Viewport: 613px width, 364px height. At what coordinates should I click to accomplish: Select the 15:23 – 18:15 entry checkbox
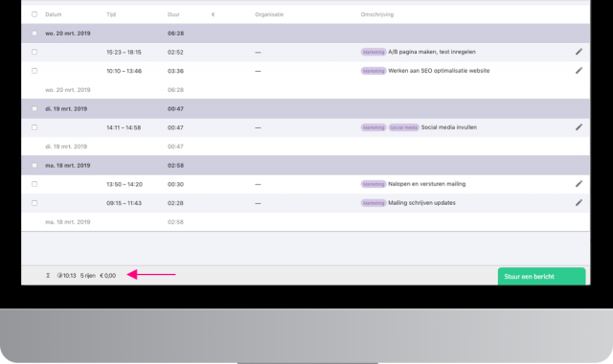point(34,52)
